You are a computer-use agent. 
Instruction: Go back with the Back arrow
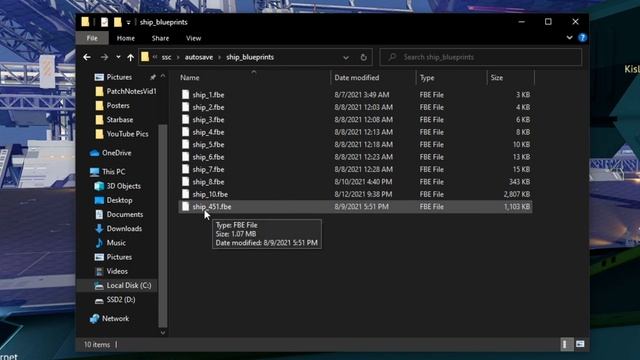tap(87, 57)
